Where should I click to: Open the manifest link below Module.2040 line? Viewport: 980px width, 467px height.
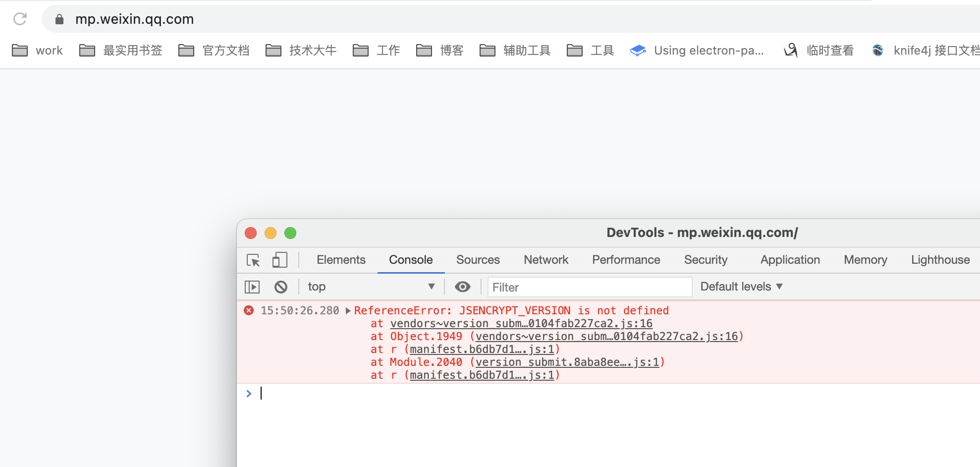(482, 375)
